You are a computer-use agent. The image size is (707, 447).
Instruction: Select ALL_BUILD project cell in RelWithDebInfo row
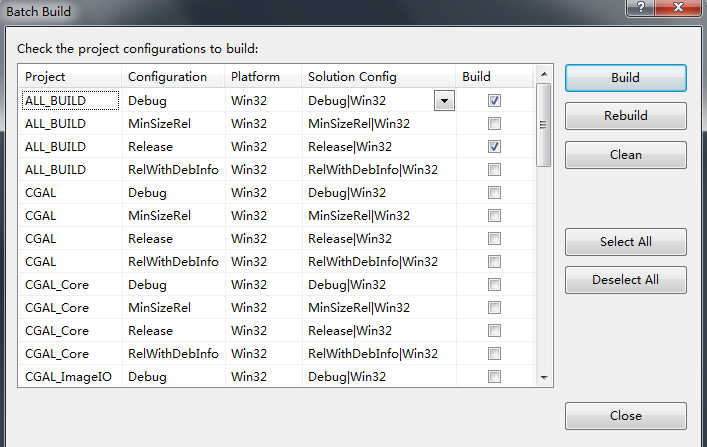70,170
